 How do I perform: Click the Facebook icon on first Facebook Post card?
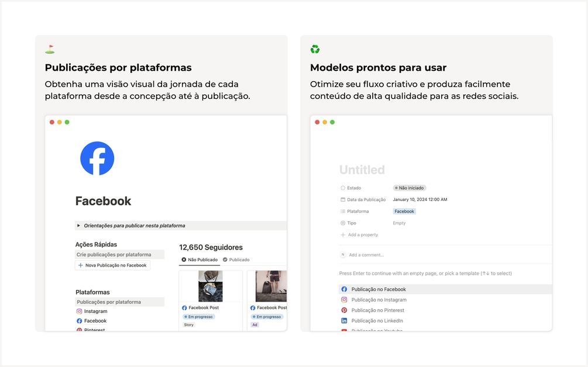coord(184,308)
